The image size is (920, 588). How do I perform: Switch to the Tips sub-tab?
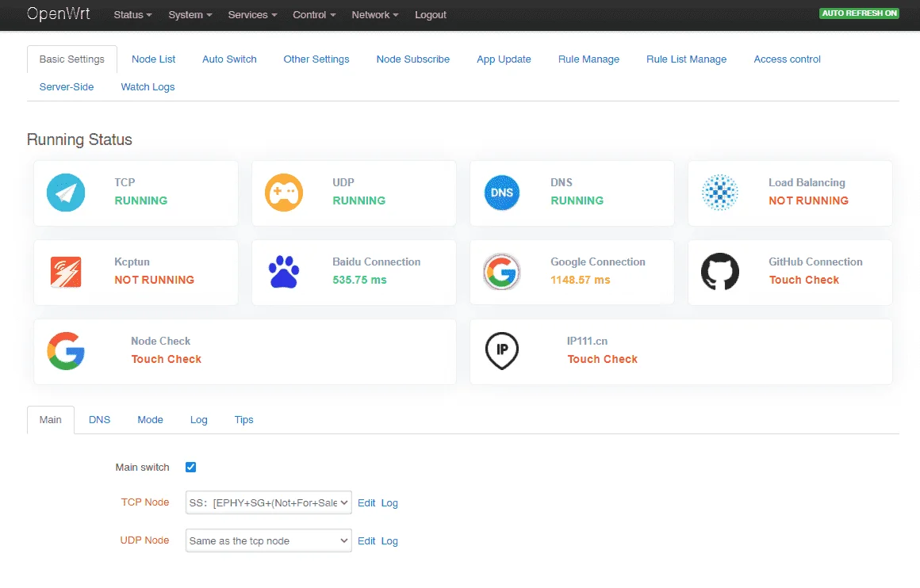pos(244,420)
